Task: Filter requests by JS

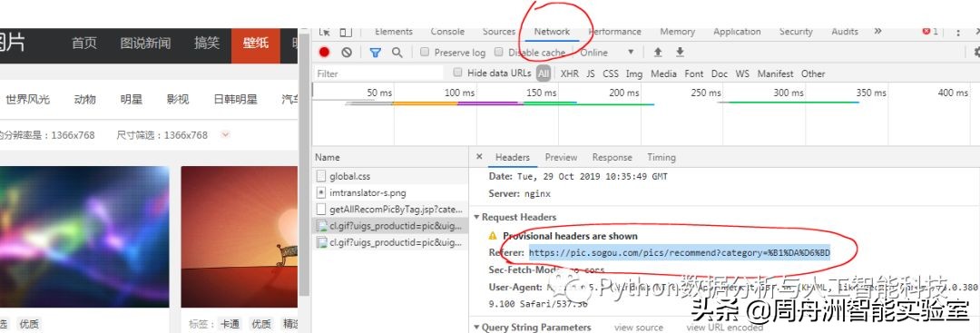Action: 591,73
